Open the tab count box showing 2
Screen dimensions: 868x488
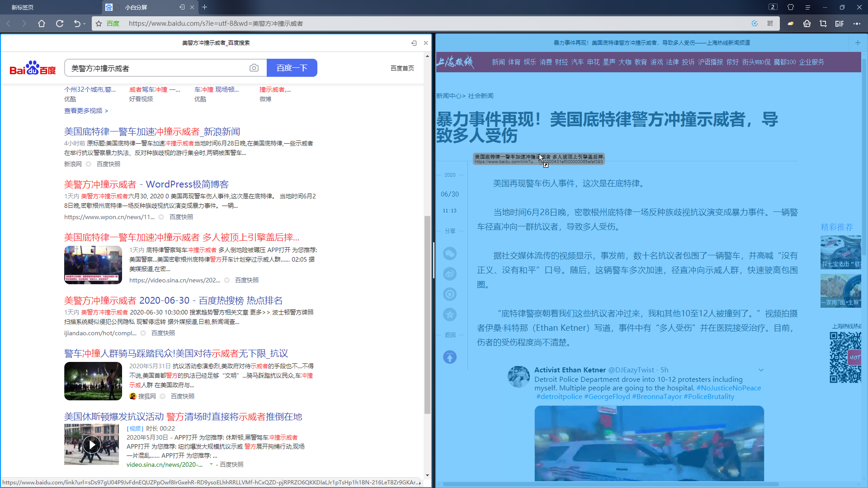pyautogui.click(x=773, y=7)
